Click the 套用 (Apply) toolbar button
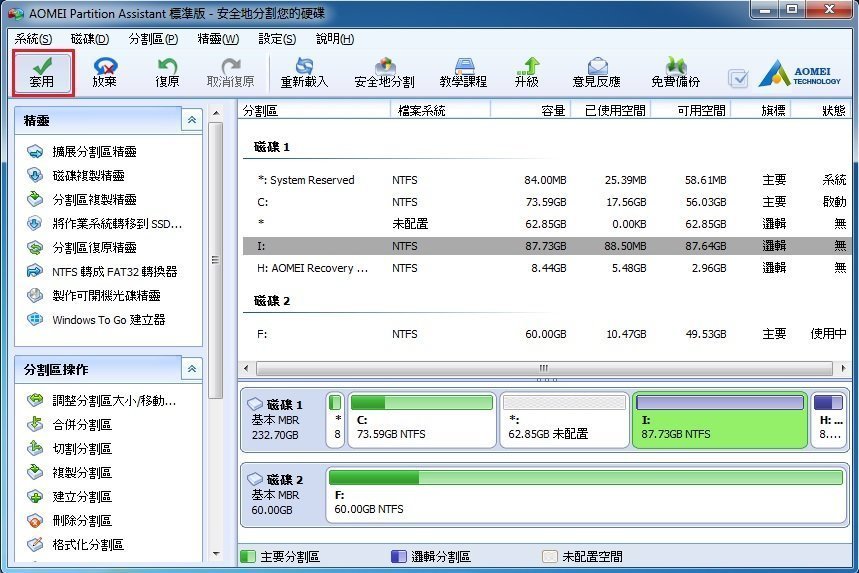Viewport: 859px width, 573px height. tap(43, 73)
